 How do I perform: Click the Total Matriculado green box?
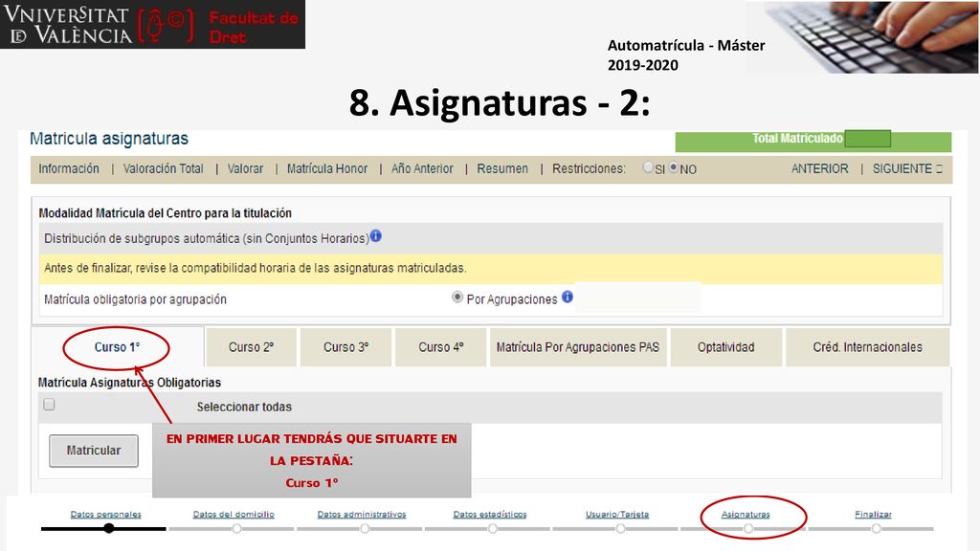coord(813,142)
